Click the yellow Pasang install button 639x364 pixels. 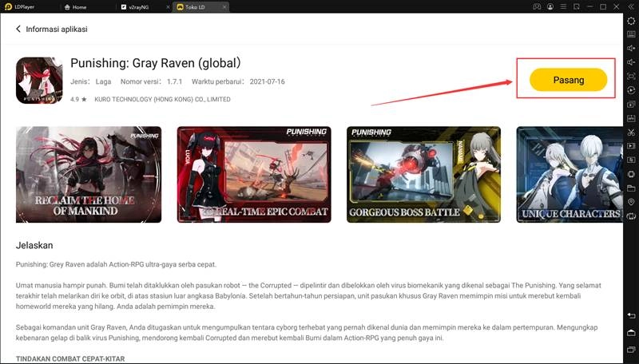568,80
